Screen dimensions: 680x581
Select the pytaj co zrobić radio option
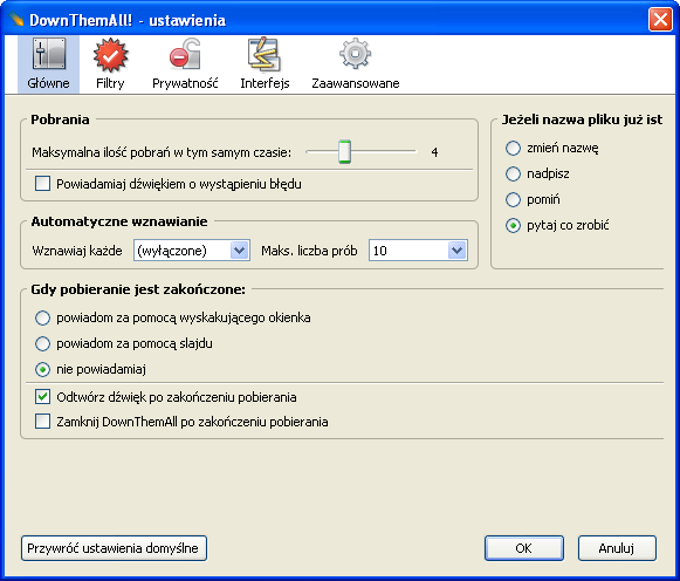(x=513, y=225)
